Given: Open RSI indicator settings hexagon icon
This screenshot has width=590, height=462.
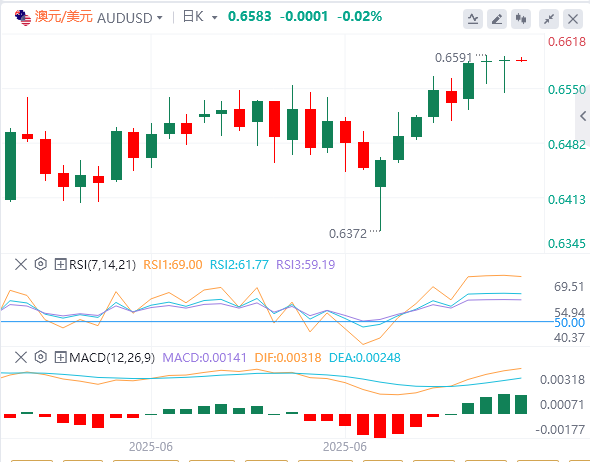Looking at the screenshot, I should tap(41, 264).
